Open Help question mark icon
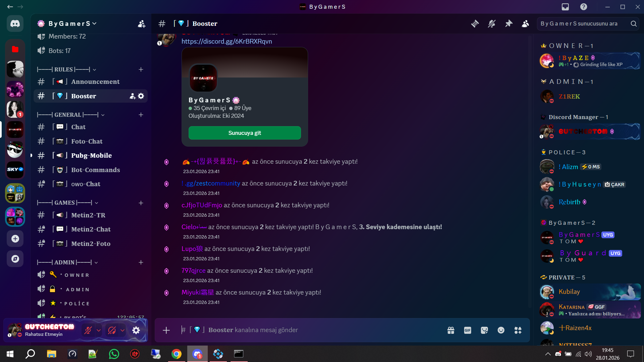Viewport: 644px width, 362px height. [x=584, y=7]
